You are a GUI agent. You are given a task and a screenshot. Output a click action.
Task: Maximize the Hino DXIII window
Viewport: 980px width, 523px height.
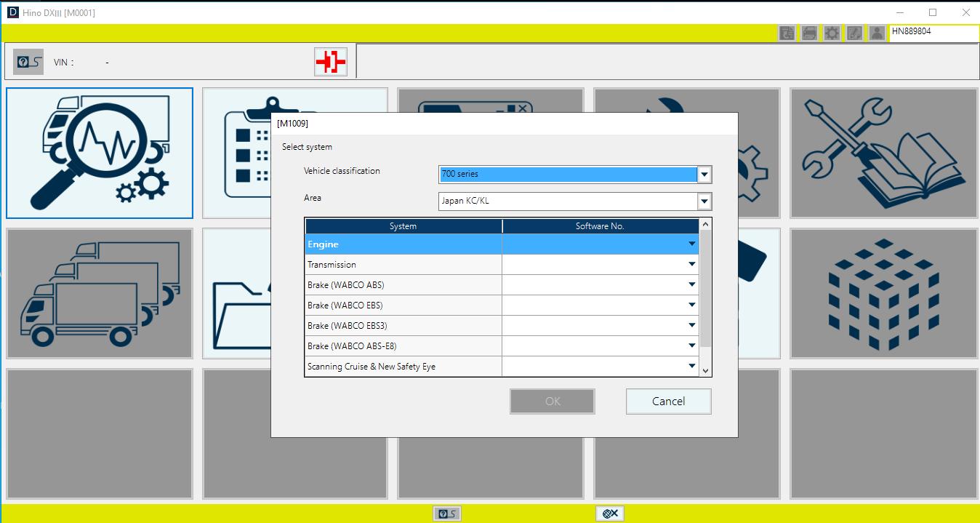point(933,12)
